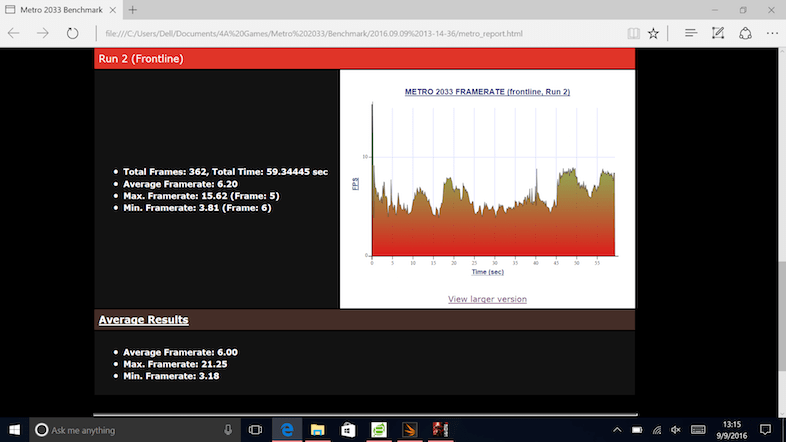
Task: Open a new tab with plus button
Action: pos(133,10)
